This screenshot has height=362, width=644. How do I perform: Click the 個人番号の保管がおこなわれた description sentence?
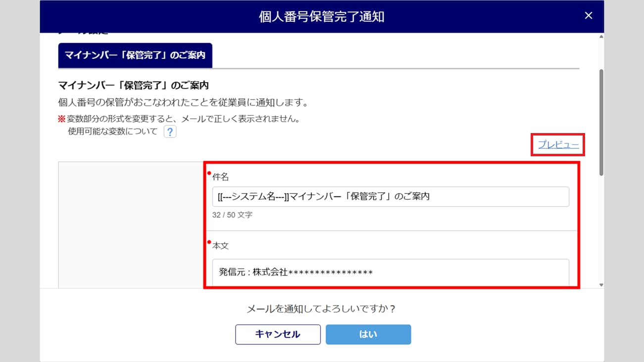tap(183, 103)
